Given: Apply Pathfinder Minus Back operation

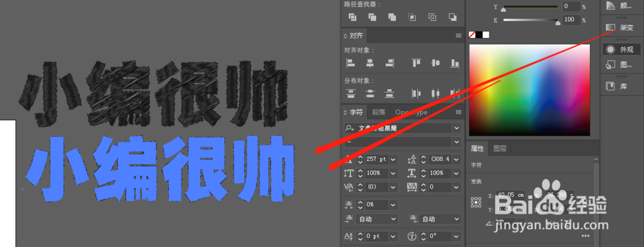Looking at the screenshot, I should (x=452, y=17).
